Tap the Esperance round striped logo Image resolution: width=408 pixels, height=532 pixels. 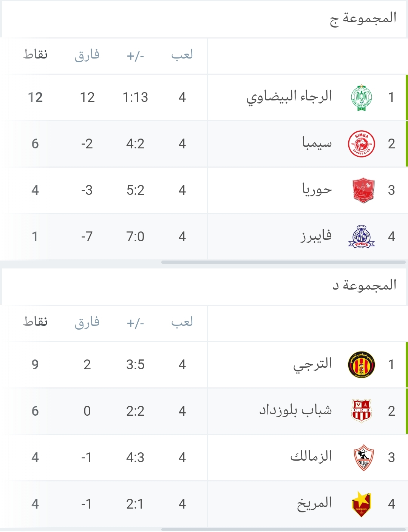[362, 365]
